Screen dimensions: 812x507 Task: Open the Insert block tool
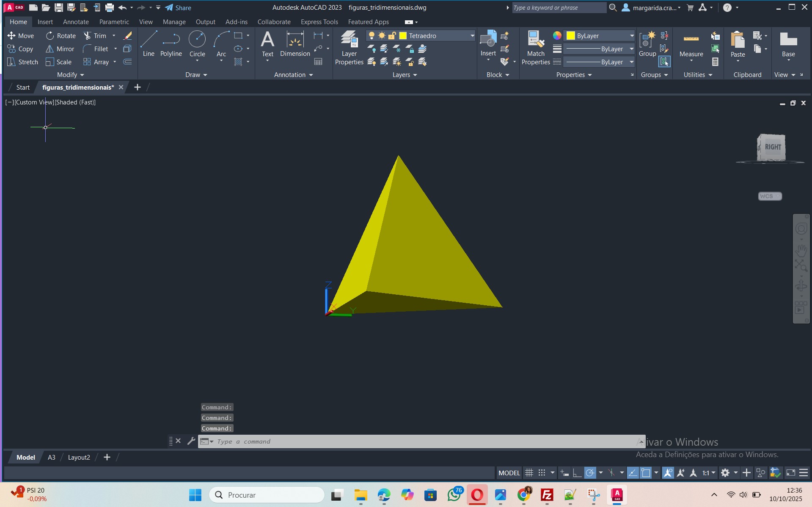click(x=488, y=44)
